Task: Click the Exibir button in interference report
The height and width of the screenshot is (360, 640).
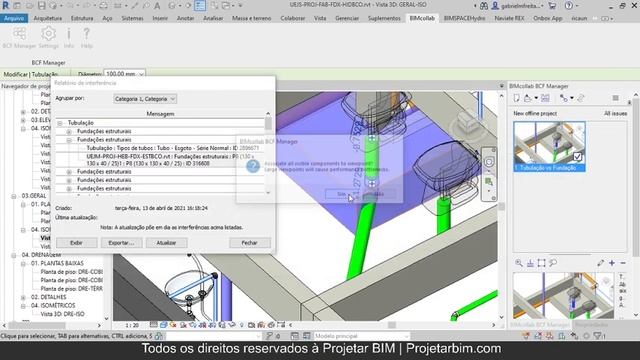Action: point(76,243)
